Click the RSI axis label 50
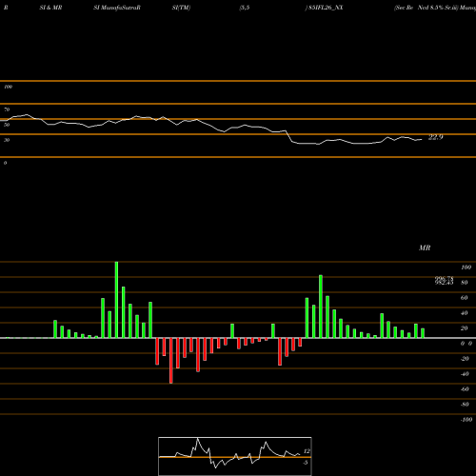Screen dimensions: 476x476 coord(7,125)
